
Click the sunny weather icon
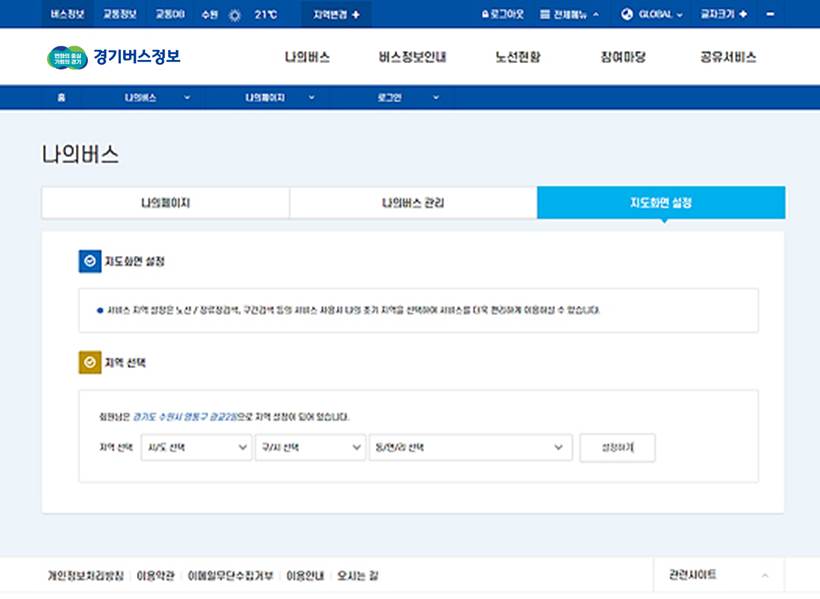tap(234, 15)
